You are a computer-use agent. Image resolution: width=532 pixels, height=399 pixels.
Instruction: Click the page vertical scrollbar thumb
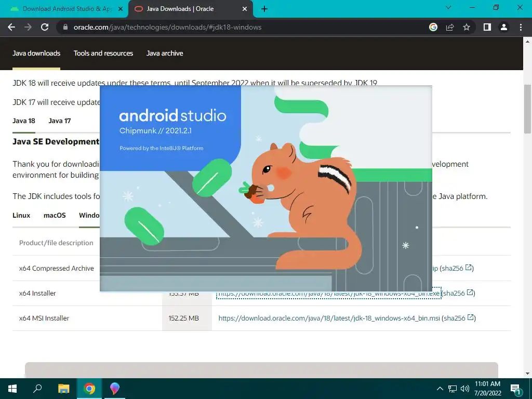click(x=528, y=109)
